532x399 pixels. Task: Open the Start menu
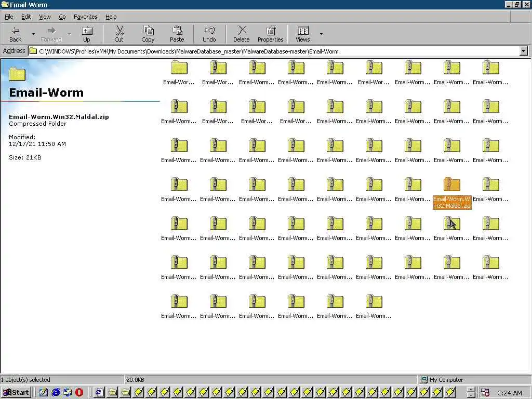coord(16,393)
